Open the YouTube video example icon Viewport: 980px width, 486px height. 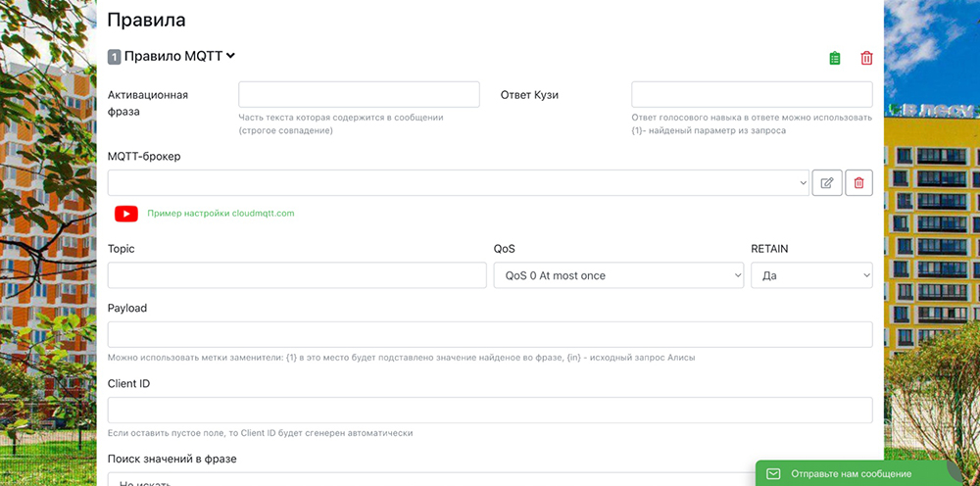pos(126,214)
